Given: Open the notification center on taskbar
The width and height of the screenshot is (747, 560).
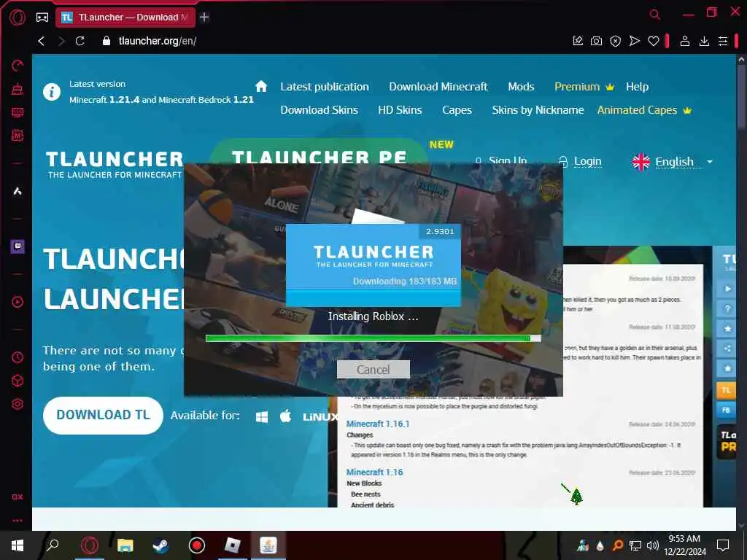Looking at the screenshot, I should pyautogui.click(x=723, y=545).
